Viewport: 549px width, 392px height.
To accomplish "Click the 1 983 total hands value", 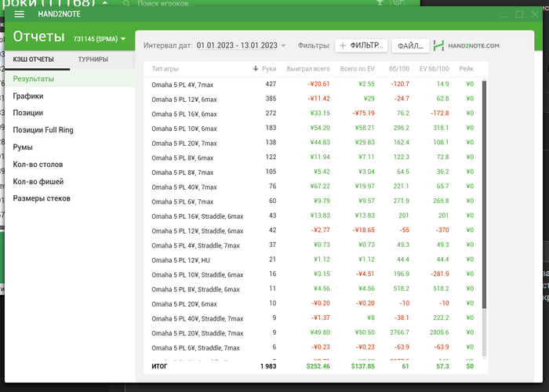I will (x=268, y=366).
